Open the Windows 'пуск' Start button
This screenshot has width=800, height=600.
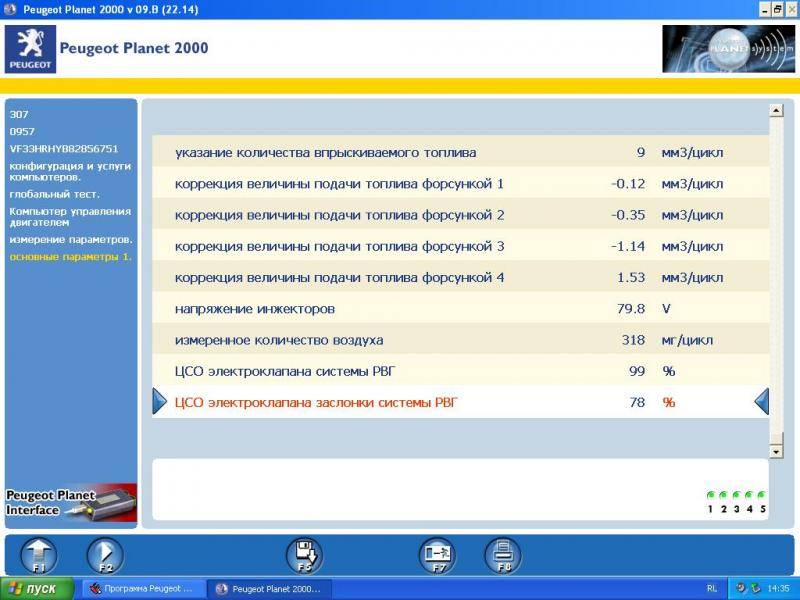tap(37, 589)
